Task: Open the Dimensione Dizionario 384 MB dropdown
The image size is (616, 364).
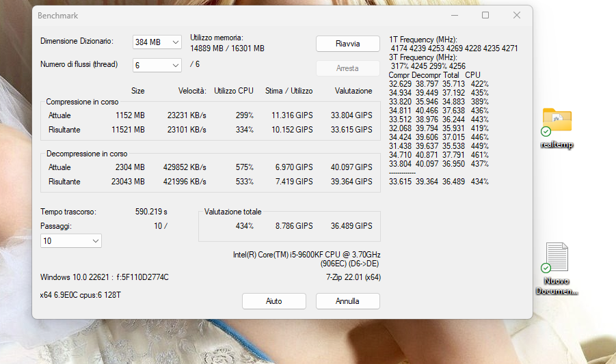Action: click(x=157, y=42)
